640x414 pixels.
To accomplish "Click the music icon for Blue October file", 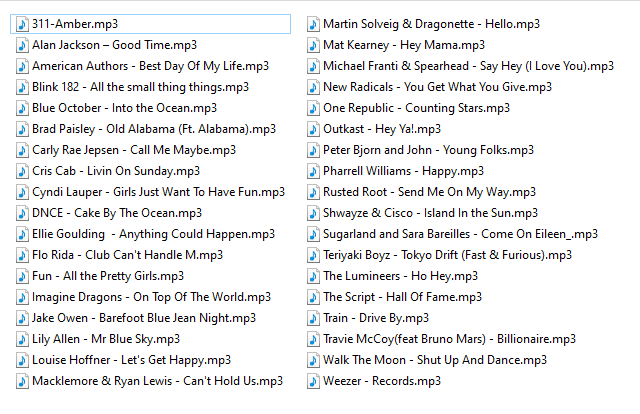I will pos(22,108).
